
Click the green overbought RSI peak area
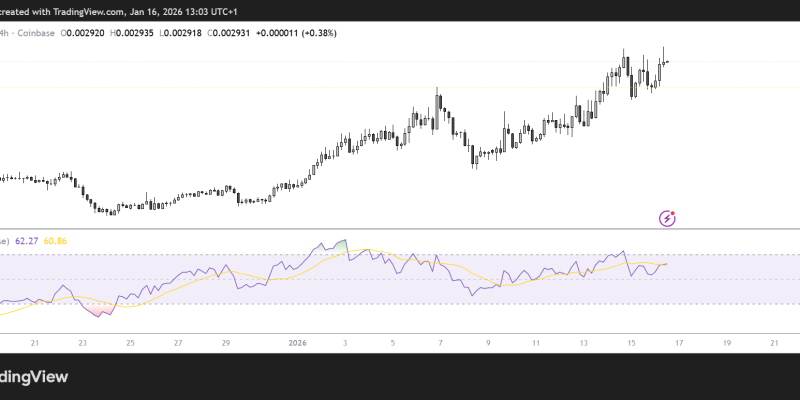[343, 245]
